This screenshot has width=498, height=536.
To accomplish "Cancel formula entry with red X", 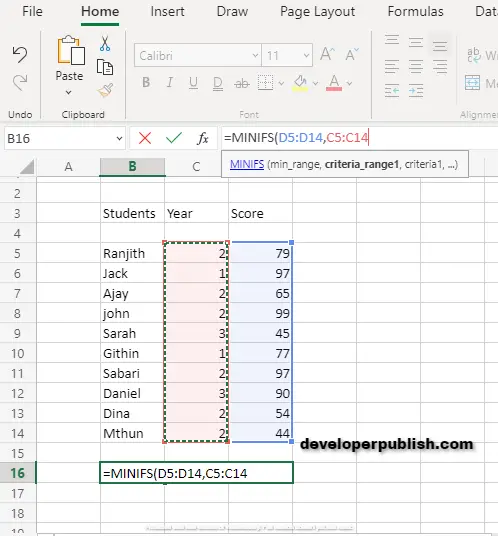I will pos(145,138).
